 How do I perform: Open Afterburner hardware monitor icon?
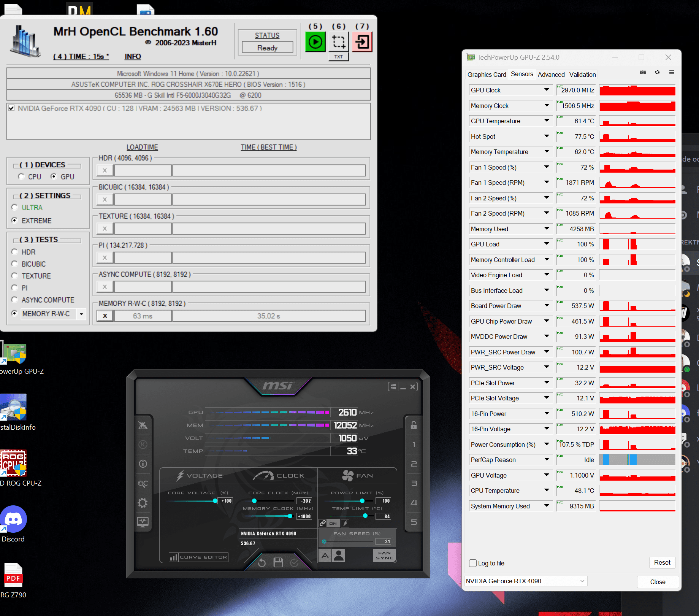pyautogui.click(x=143, y=522)
